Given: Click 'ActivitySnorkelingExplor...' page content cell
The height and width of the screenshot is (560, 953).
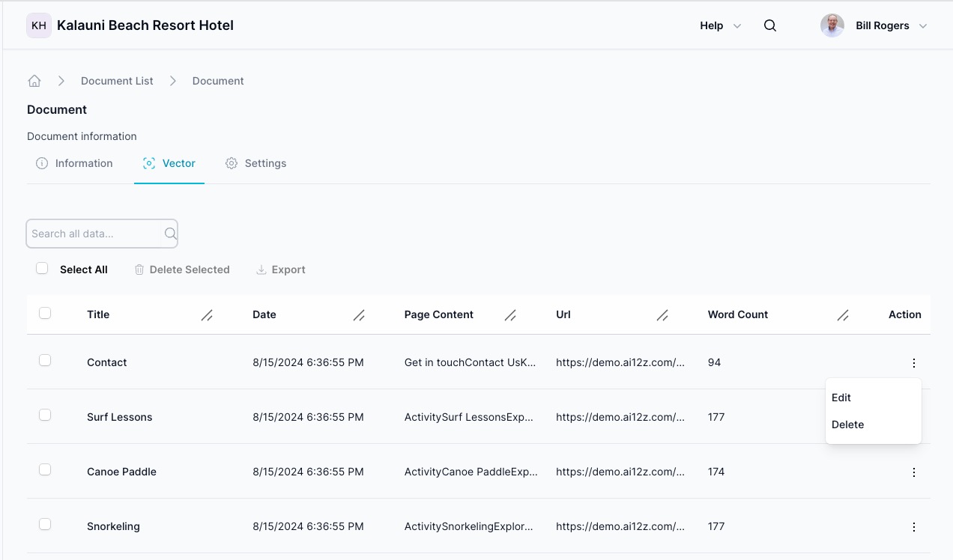Looking at the screenshot, I should point(469,526).
